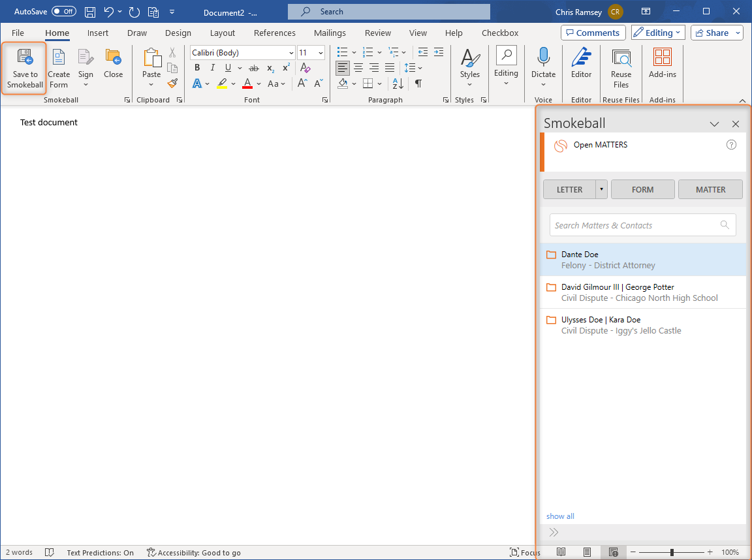
Task: Click the Share button
Action: (712, 33)
